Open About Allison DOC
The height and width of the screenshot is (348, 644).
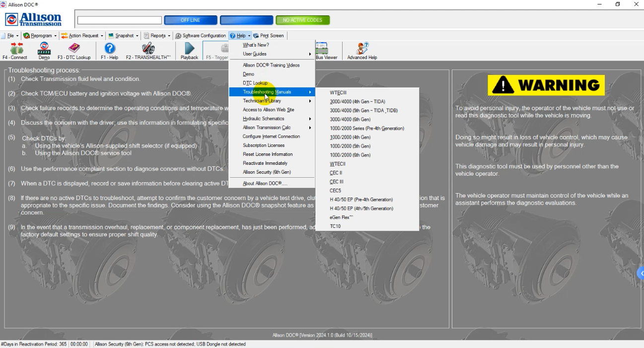tap(272, 183)
